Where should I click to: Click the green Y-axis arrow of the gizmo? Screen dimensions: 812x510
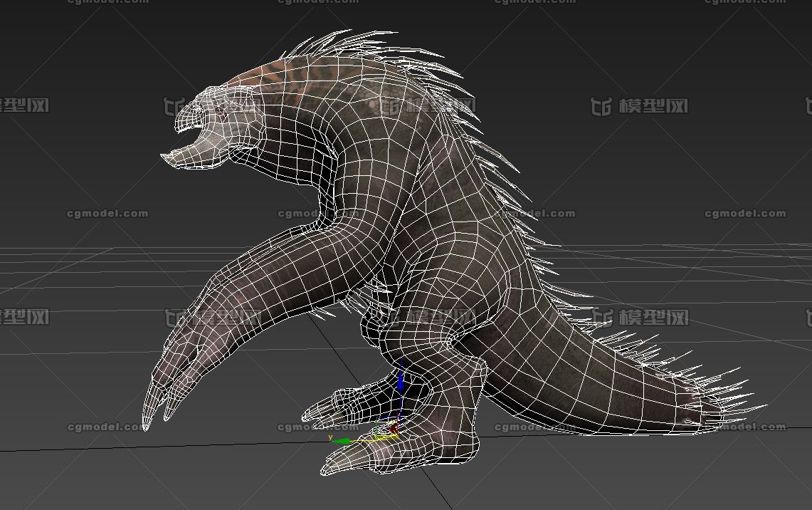click(342, 442)
